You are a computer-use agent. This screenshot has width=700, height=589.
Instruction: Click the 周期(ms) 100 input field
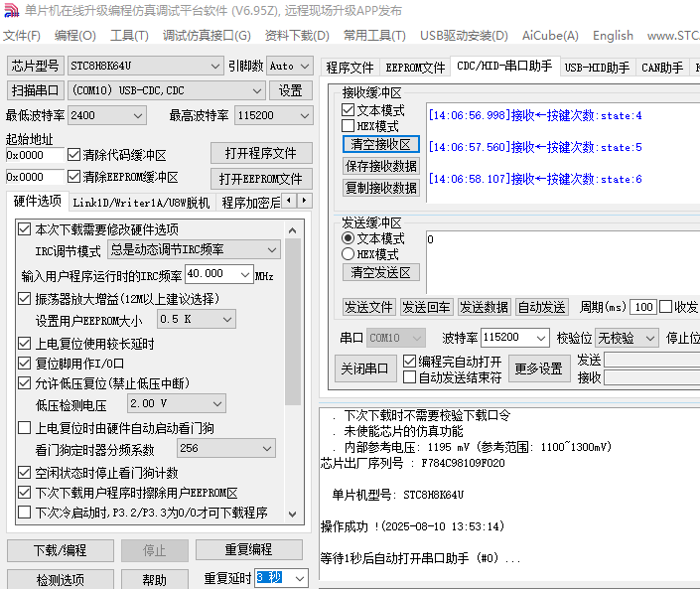(643, 307)
